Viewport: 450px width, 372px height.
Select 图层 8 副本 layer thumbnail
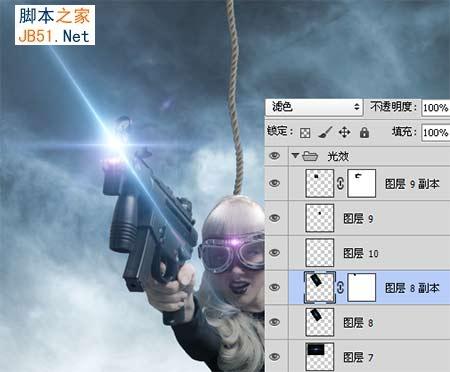[x=320, y=287]
